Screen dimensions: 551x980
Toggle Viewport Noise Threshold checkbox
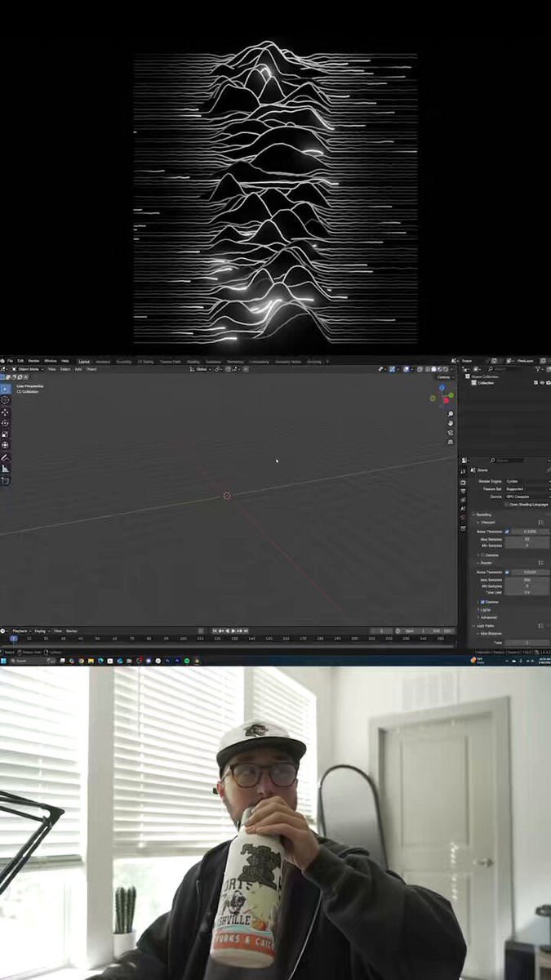[507, 532]
